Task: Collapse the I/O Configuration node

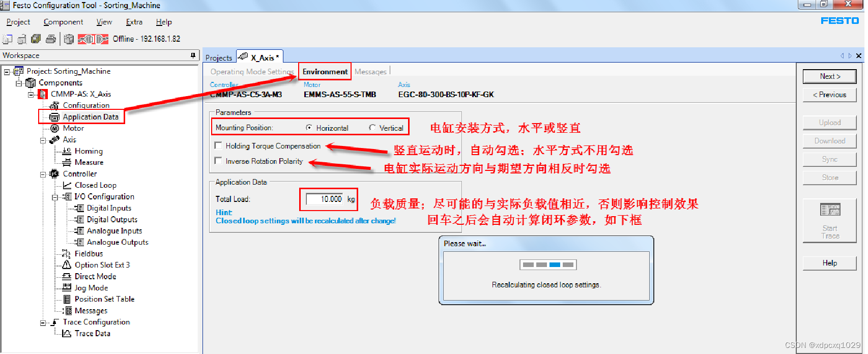Action: pos(55,197)
